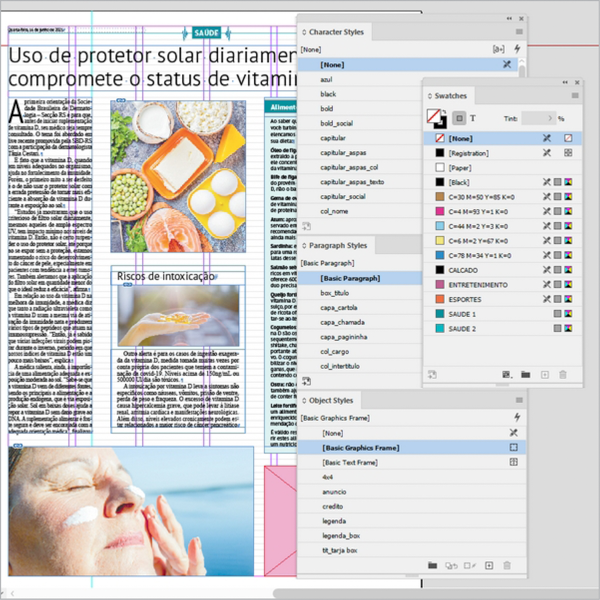Delete the selected object style with the trash icon
600x600 pixels.
507,566
